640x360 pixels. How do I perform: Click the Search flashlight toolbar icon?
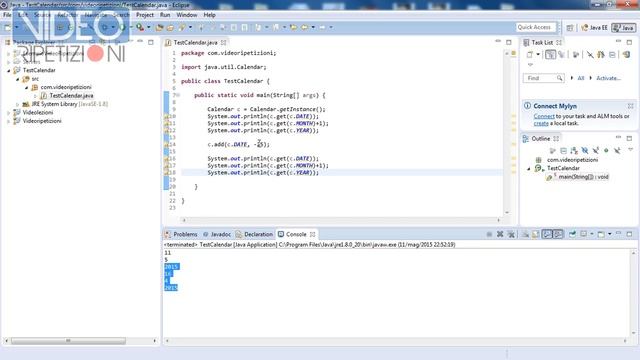[x=182, y=27]
